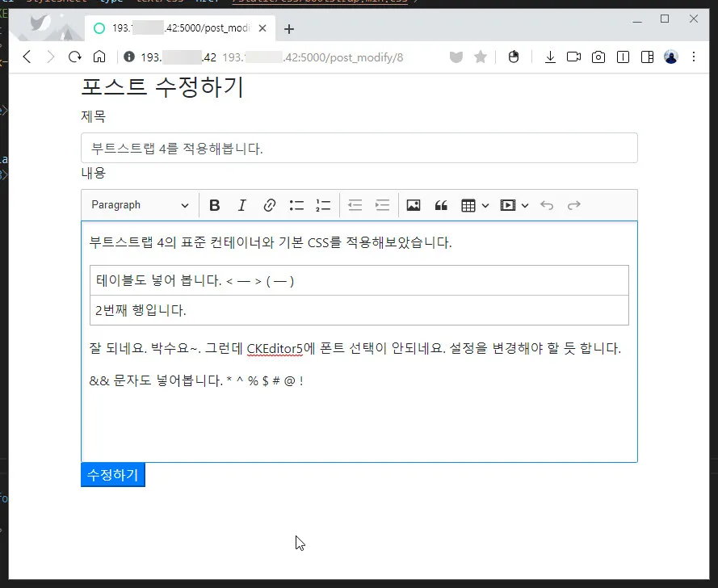
Task: Create a numbered list
Action: pyautogui.click(x=323, y=204)
